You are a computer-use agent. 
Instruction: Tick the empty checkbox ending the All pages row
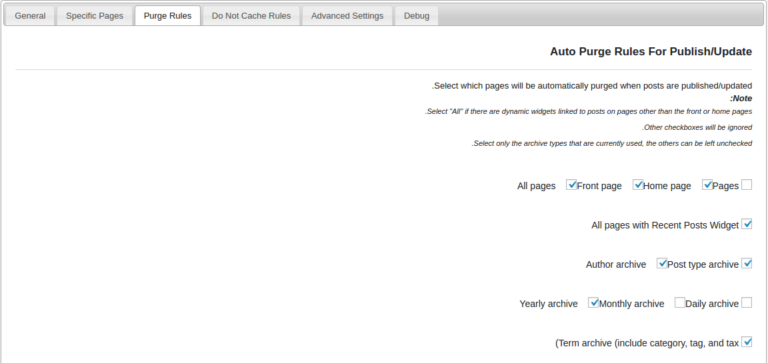click(x=746, y=185)
